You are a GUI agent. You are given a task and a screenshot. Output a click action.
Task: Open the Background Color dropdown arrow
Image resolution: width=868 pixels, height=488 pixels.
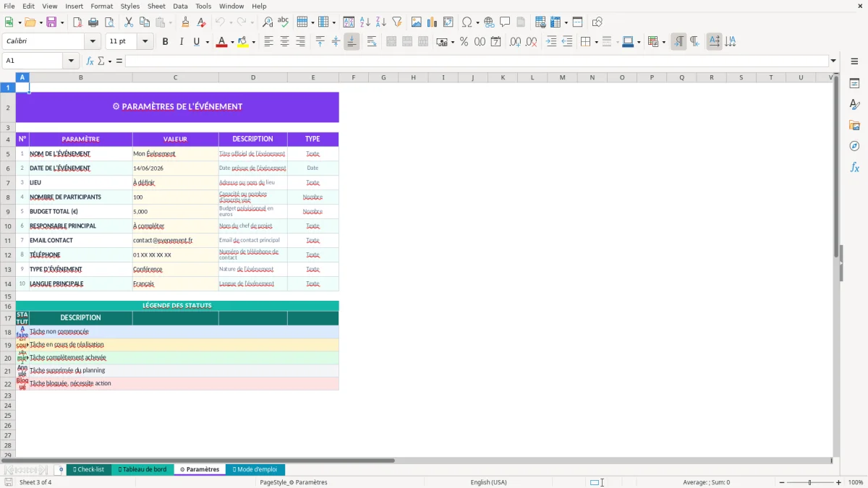(253, 42)
